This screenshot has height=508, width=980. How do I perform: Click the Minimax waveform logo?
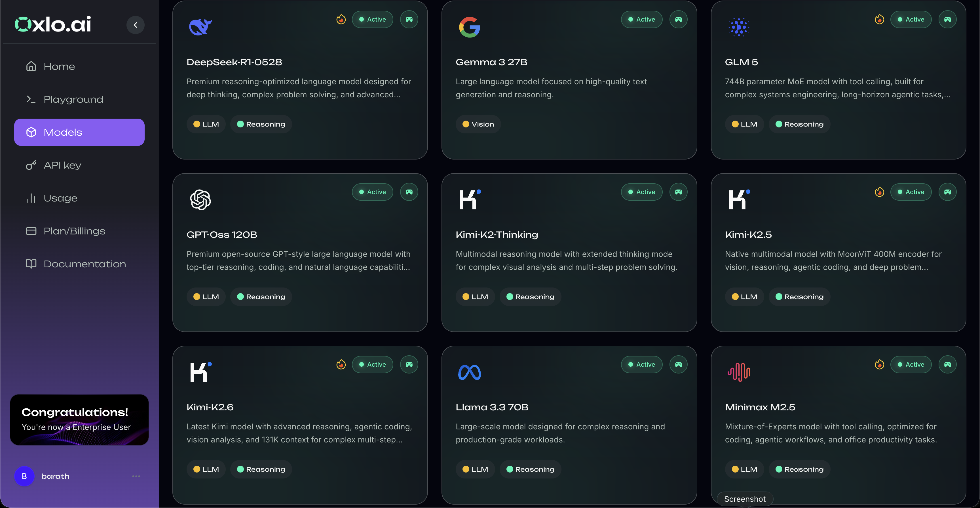[x=739, y=372]
